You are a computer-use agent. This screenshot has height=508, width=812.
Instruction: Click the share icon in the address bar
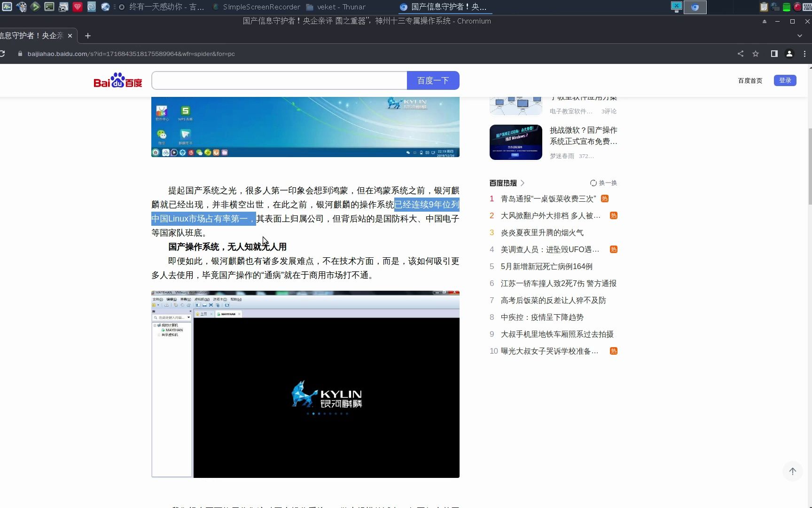tap(741, 54)
